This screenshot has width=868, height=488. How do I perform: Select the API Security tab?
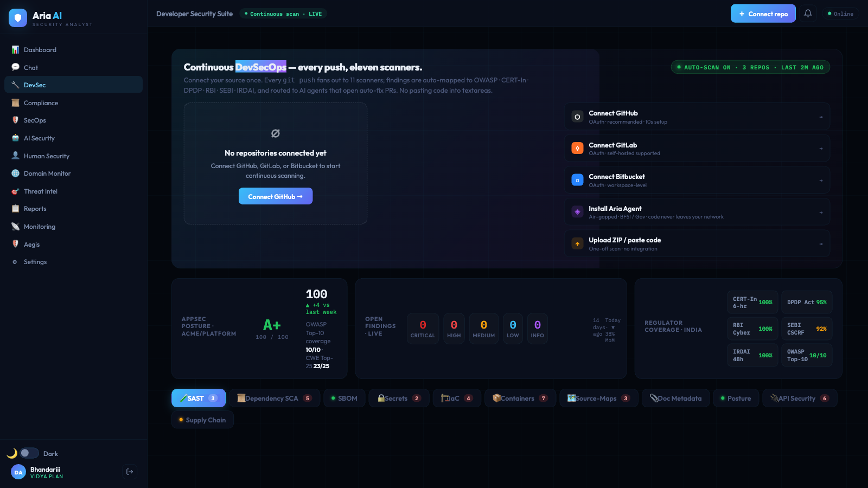click(x=800, y=398)
